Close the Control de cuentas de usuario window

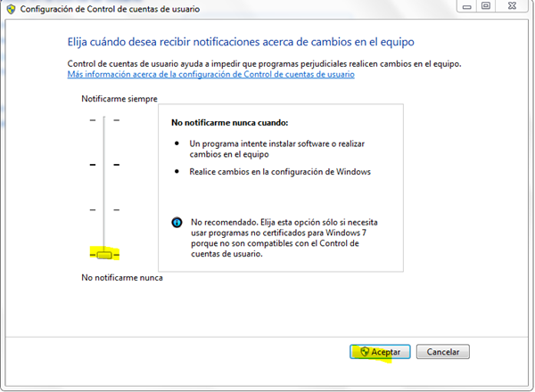pos(512,6)
